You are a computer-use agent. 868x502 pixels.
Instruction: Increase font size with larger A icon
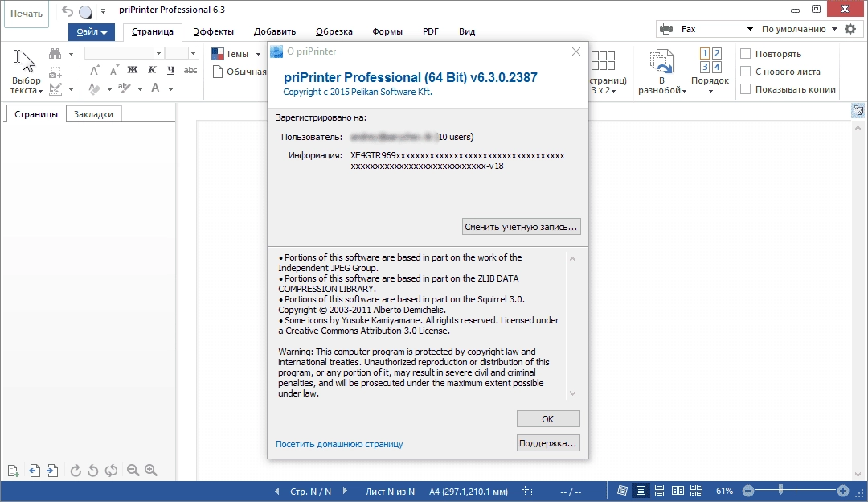click(95, 70)
